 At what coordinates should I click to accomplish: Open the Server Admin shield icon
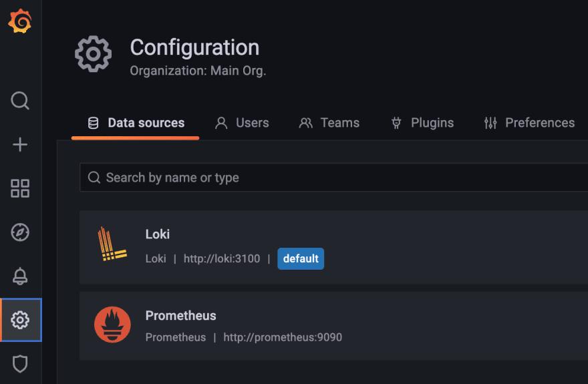(x=20, y=364)
